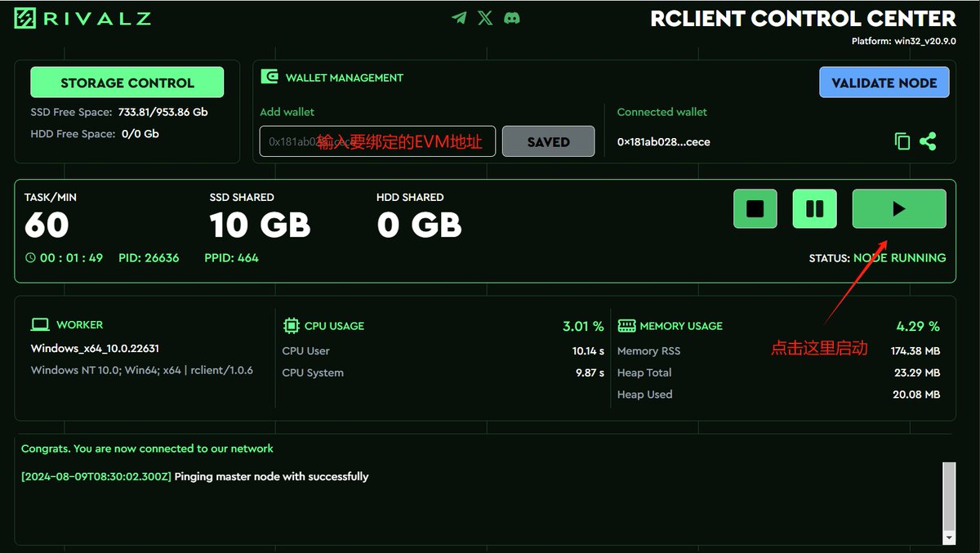Click the Saved wallet button

pos(548,141)
